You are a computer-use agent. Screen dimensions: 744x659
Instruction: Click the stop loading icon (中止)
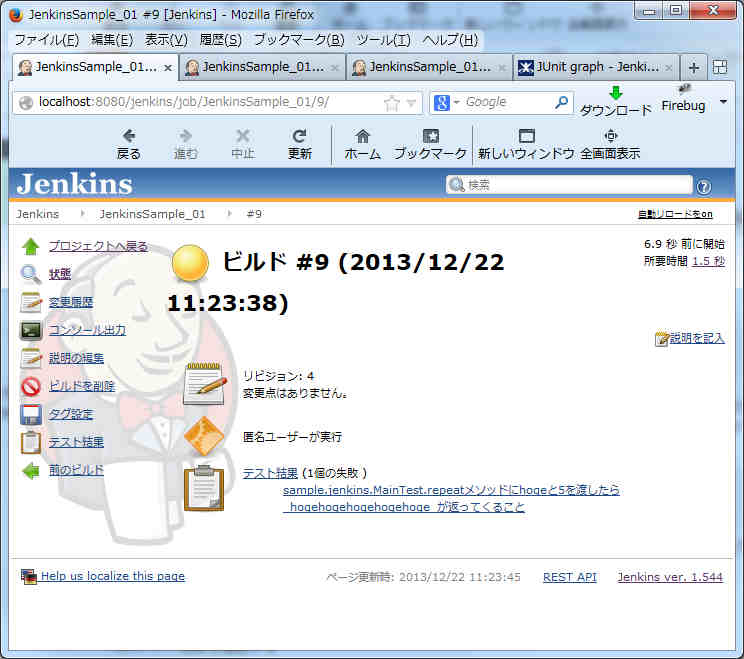243,136
